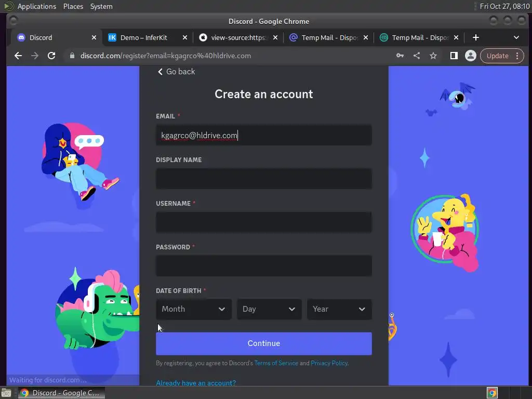The width and height of the screenshot is (532, 399).
Task: Open the Places menu
Action: point(73,6)
